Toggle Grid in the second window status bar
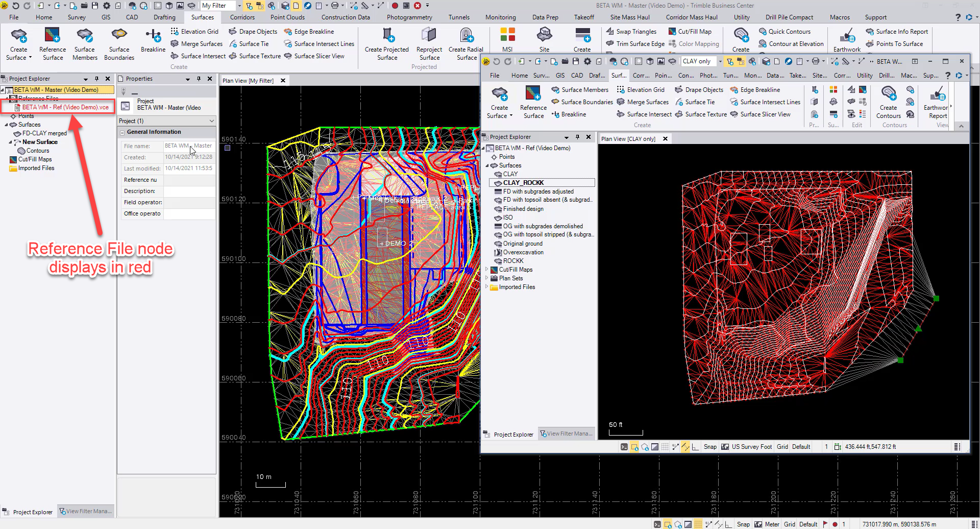 782,447
